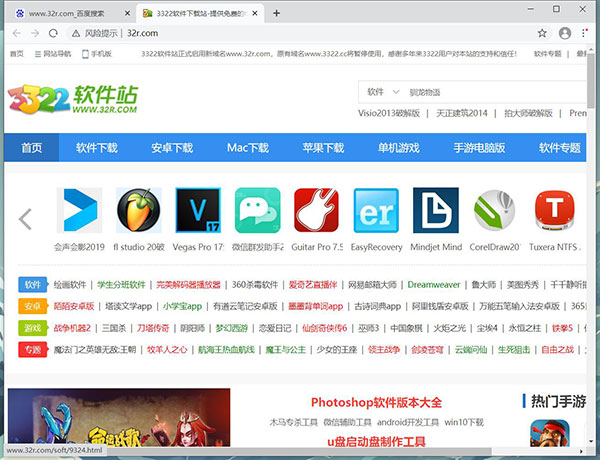The width and height of the screenshot is (600, 460).
Task: Open the 安卓下载 navigation item
Action: tap(172, 148)
